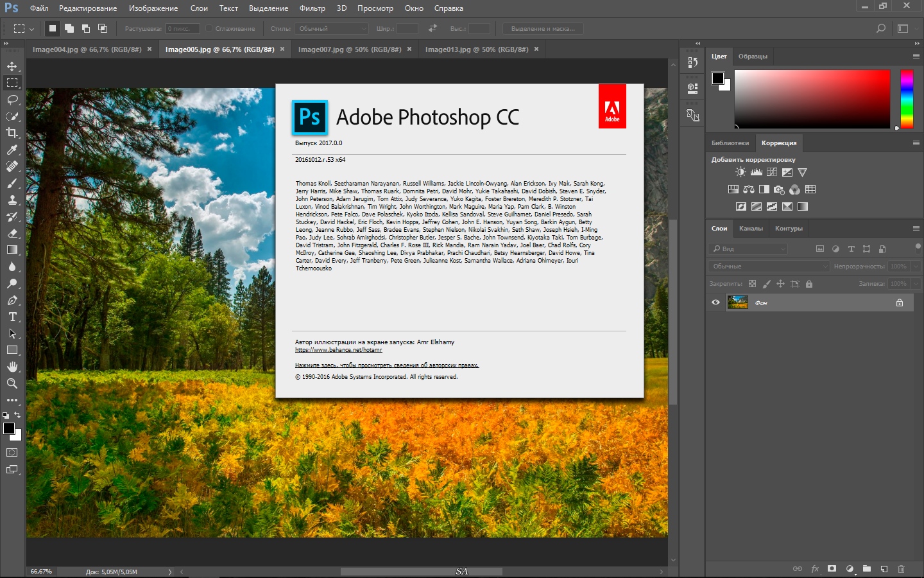This screenshot has height=578, width=924.
Task: Open the Стиль dropdown
Action: (331, 28)
